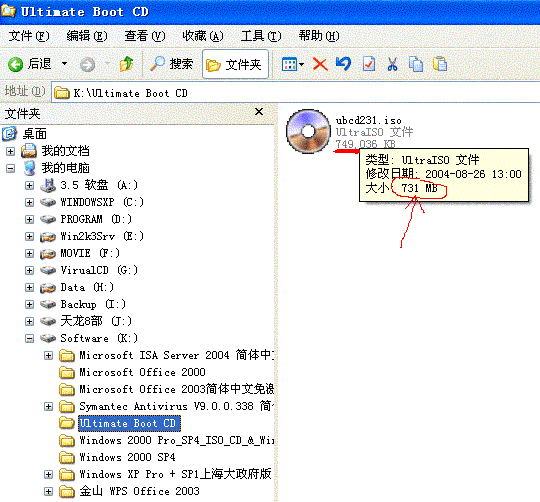The image size is (540, 502).
Task: Open the 帮助(H) menu
Action: tap(319, 36)
